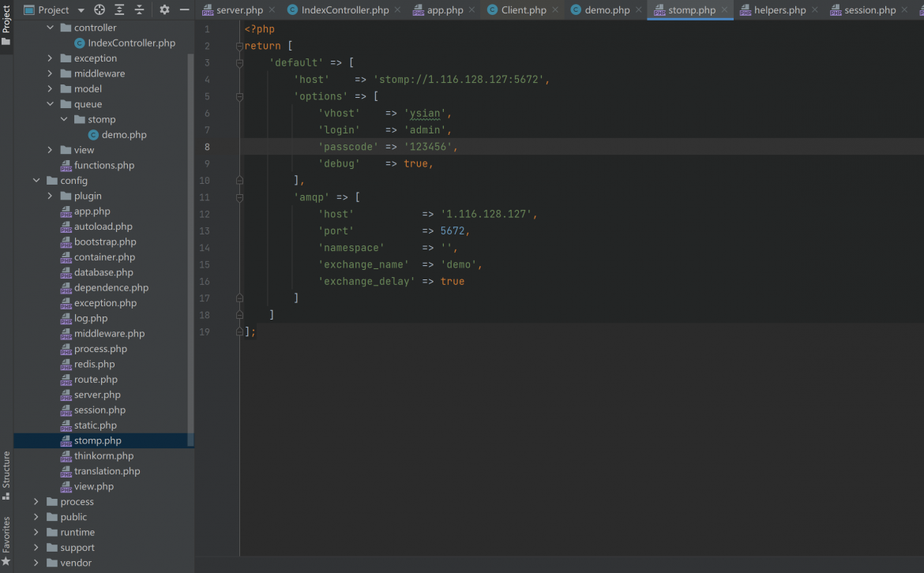Hide the Project panel with minus icon
Screen dimensions: 924x573
tap(185, 9)
